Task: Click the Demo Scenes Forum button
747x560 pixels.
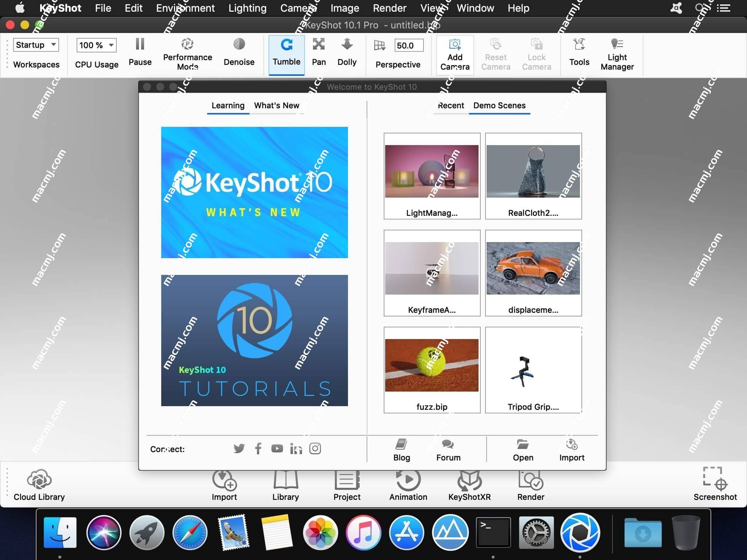Action: point(448,450)
